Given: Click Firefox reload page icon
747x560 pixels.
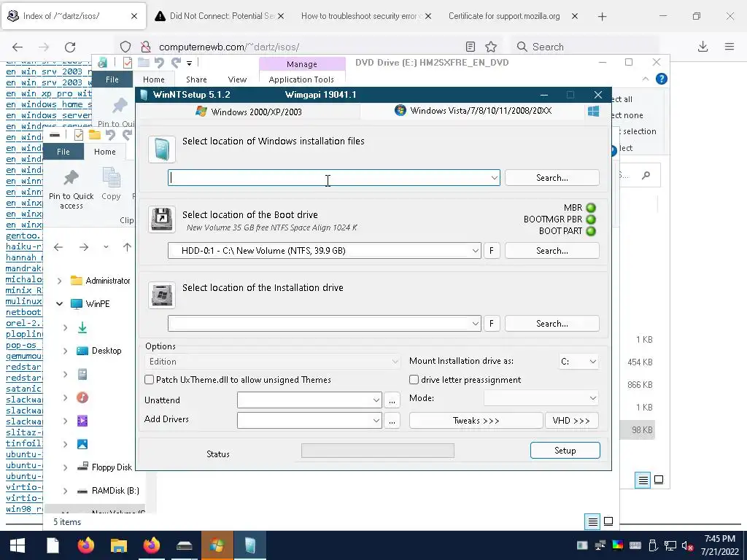Looking at the screenshot, I should coord(70,47).
